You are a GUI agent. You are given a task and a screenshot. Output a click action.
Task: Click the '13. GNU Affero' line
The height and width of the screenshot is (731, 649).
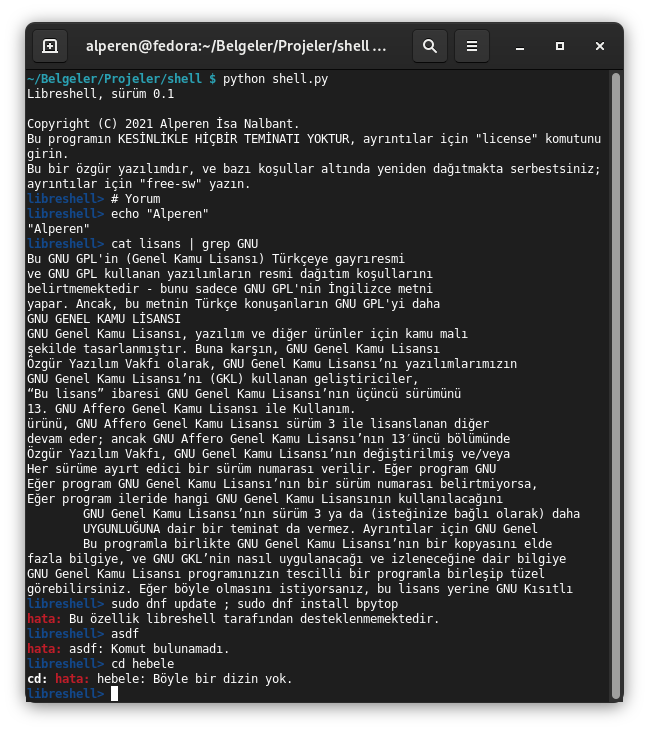(191, 408)
